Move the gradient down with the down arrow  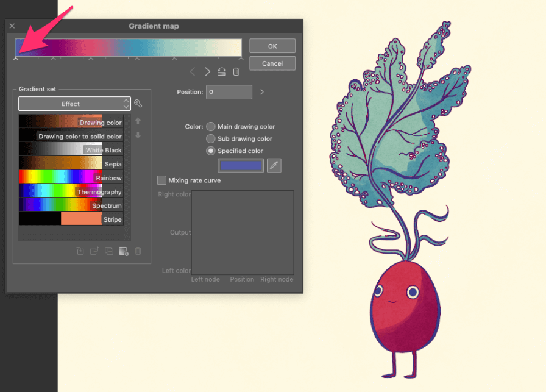point(138,135)
